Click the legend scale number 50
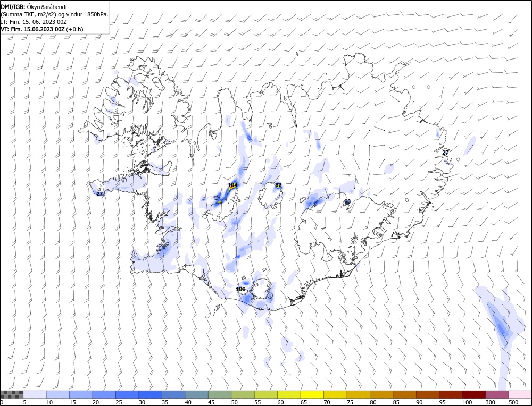This screenshot has height=406, width=532. click(234, 402)
